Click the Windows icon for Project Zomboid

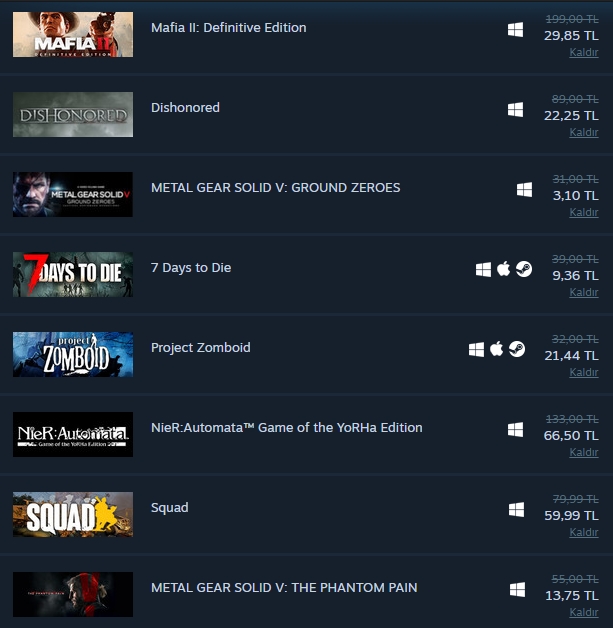[476, 349]
